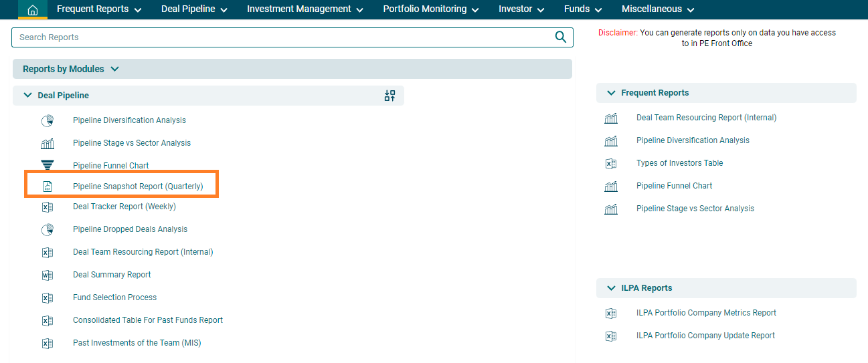Open Pipeline Dropped Deals Analysis report
The image size is (868, 363).
click(x=130, y=229)
